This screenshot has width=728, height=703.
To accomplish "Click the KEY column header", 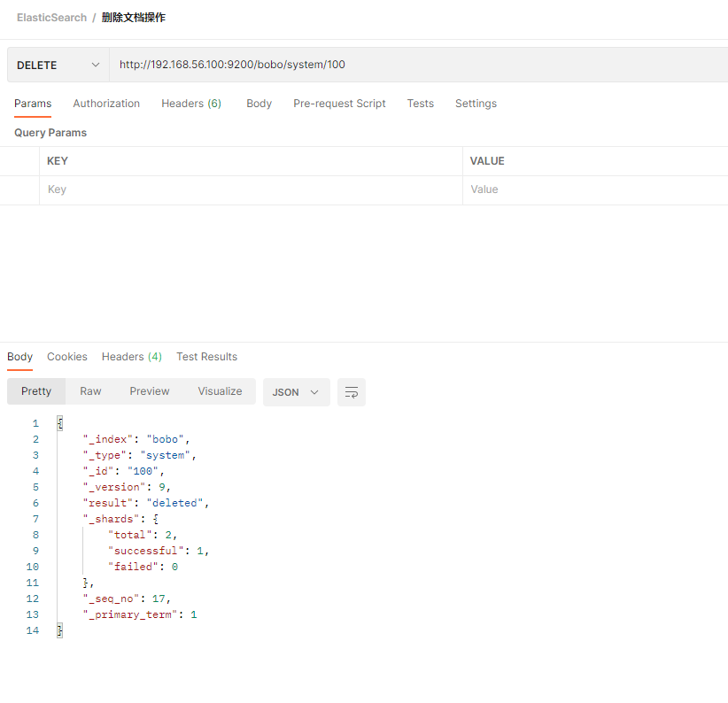I will [58, 161].
